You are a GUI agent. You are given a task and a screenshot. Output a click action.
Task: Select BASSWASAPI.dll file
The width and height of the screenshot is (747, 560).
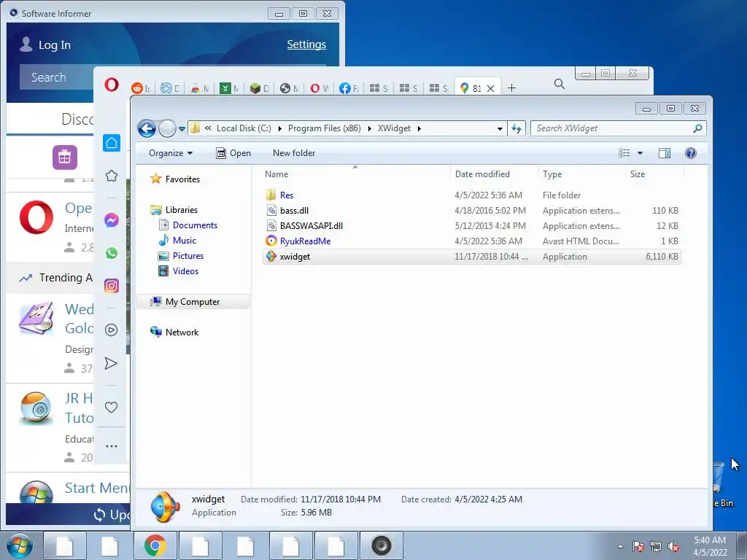[471, 226]
